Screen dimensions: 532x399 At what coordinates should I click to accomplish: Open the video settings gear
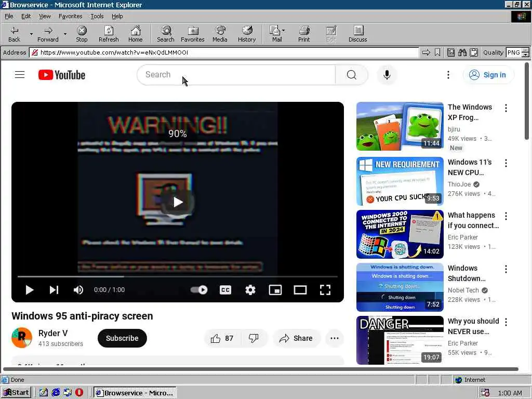tap(250, 290)
